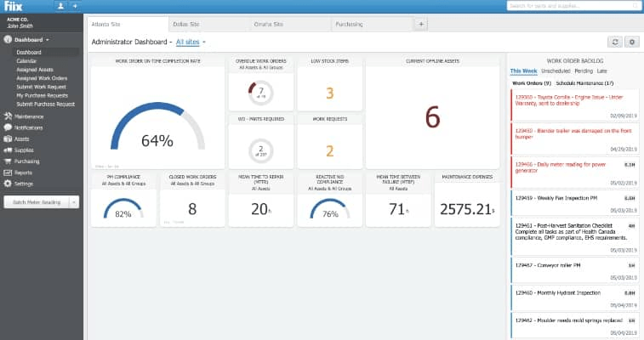Click the mean time to repair value 20h

click(x=261, y=209)
